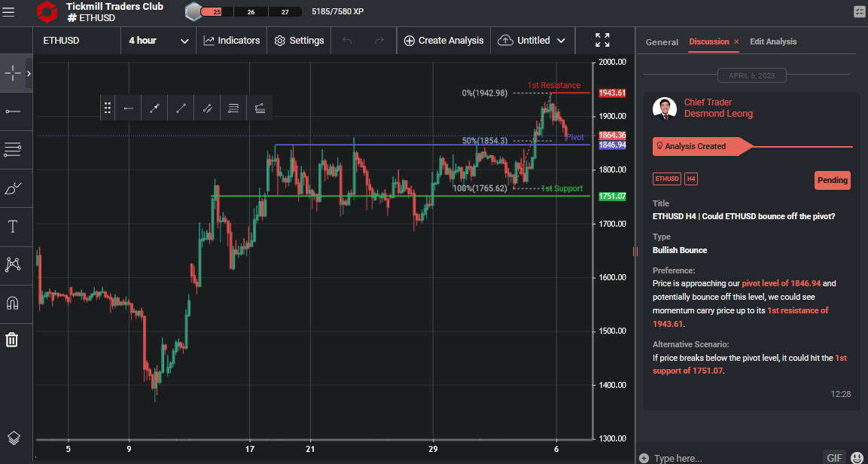Click the add attachment plus icon
This screenshot has height=464, width=868.
pos(643,458)
